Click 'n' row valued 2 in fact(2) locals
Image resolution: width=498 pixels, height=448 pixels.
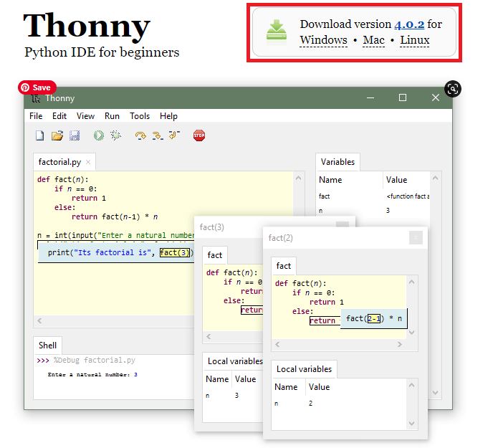coord(340,404)
